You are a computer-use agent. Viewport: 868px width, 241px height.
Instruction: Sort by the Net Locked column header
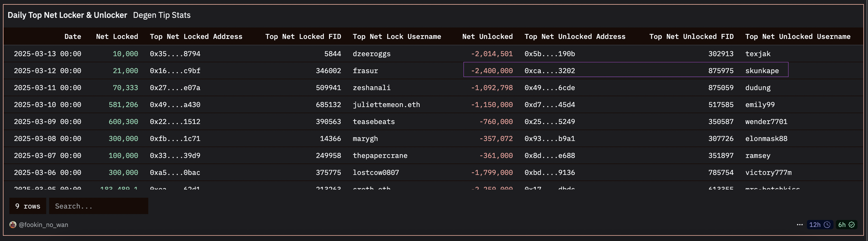point(117,36)
